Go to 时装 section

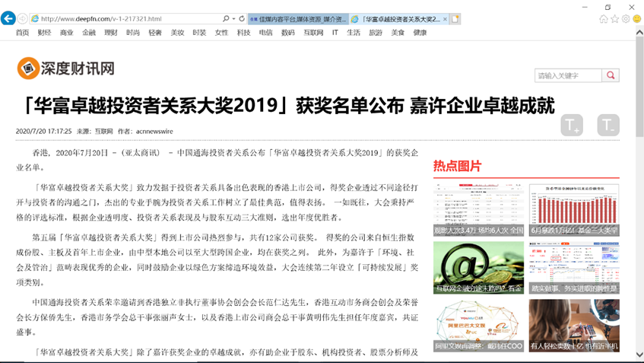(x=199, y=33)
